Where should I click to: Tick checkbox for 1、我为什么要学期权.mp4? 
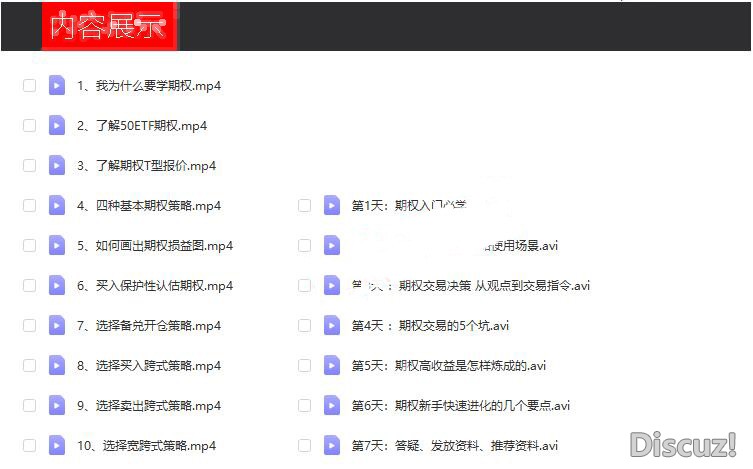coord(29,85)
